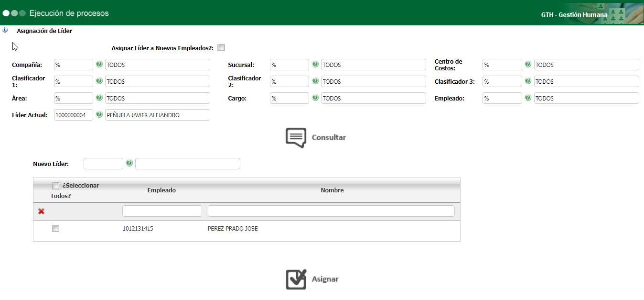Open the Nuevo Líder search icon
Viewport: 644px width, 300px height.
coord(129,164)
